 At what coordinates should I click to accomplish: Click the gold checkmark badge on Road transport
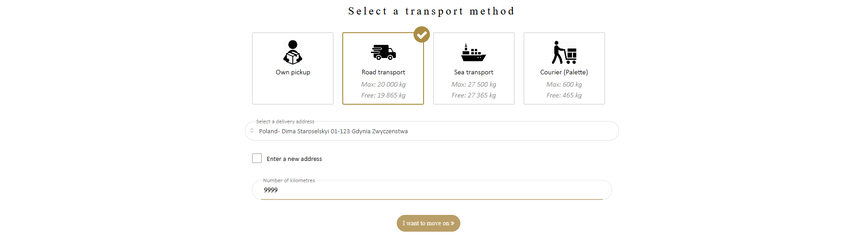click(x=422, y=34)
